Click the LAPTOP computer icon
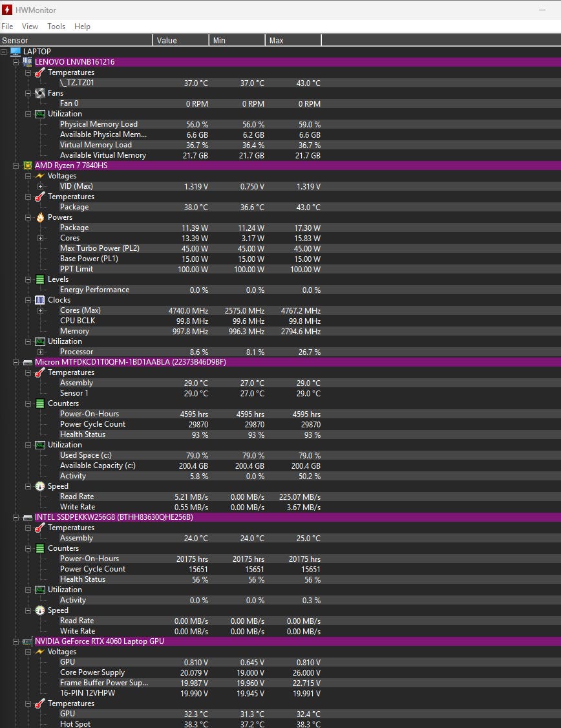Screen dimensions: 561x728 16,52
